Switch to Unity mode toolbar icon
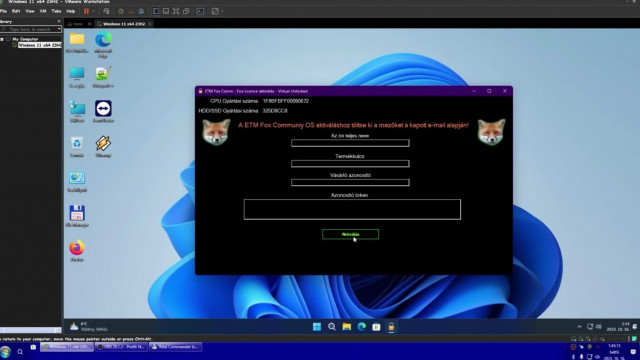The image size is (640, 360). (x=186, y=11)
